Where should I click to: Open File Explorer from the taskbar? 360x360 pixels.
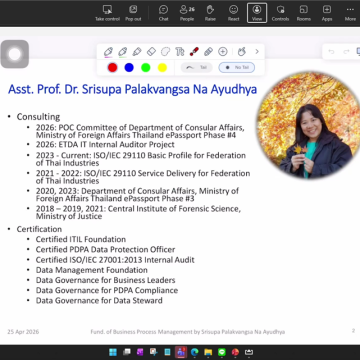tap(208, 352)
